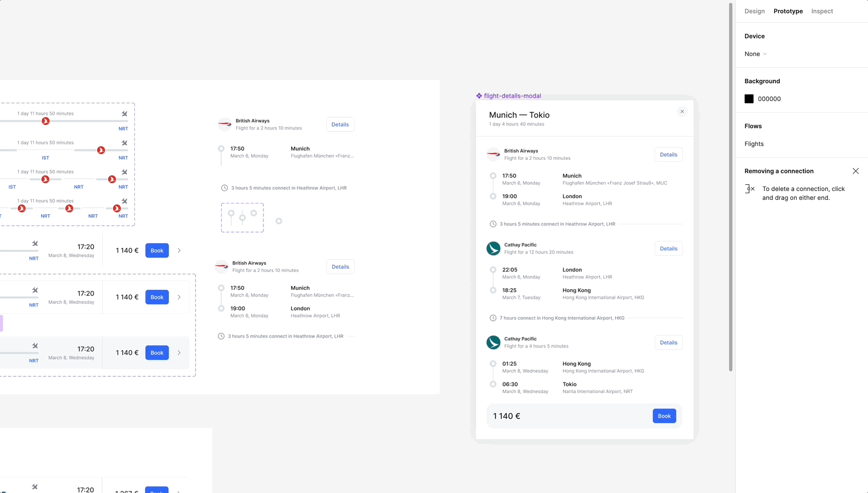This screenshot has width=868, height=493.
Task: Edit the background hex value 000000
Action: (x=769, y=99)
